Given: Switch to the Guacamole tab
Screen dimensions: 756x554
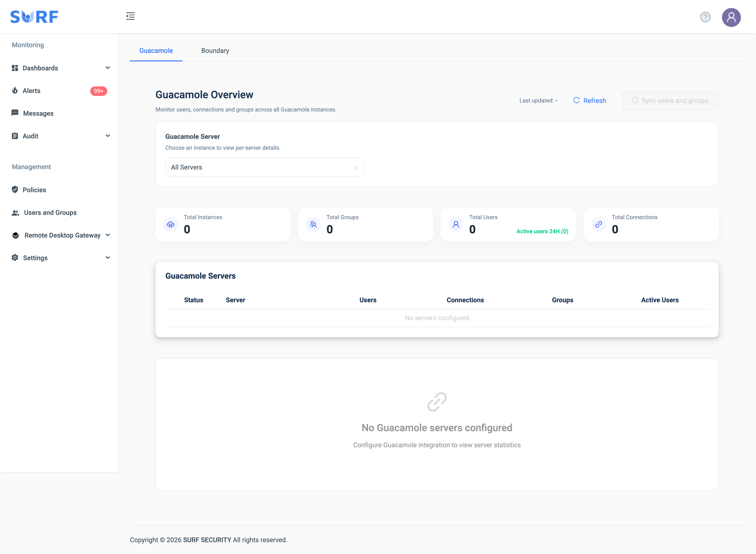Looking at the screenshot, I should [x=156, y=51].
